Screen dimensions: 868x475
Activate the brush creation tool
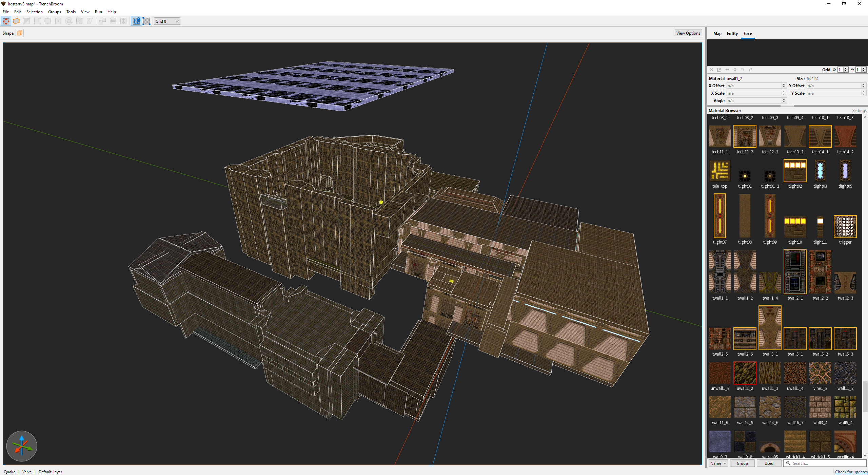(6, 21)
